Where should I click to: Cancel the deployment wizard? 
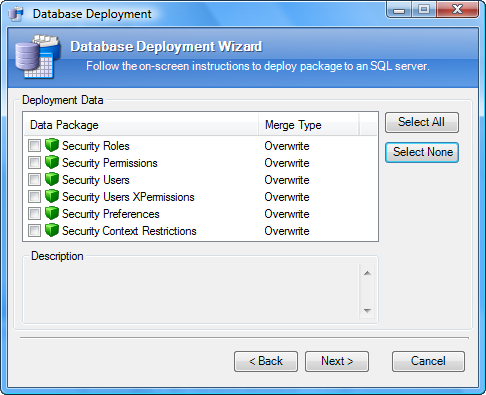(x=428, y=361)
